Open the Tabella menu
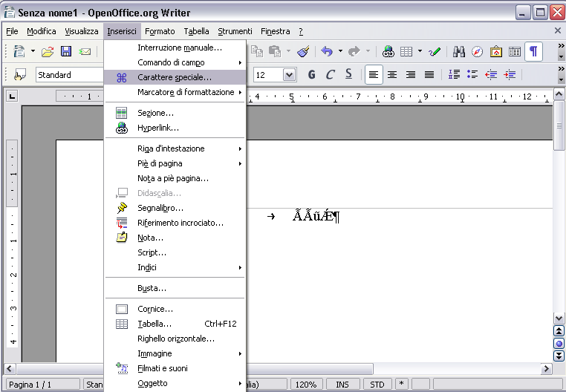The width and height of the screenshot is (566, 392). [x=196, y=31]
